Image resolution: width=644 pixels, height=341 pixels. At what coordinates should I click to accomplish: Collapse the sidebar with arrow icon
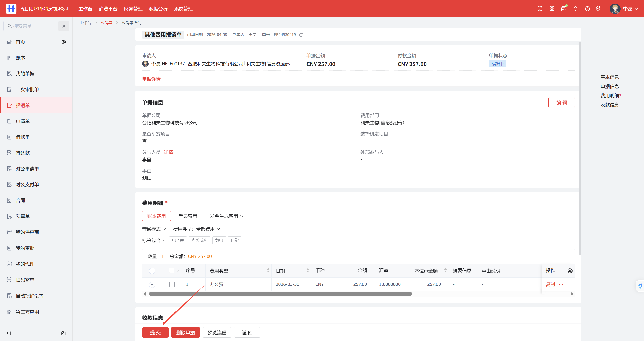click(x=9, y=333)
